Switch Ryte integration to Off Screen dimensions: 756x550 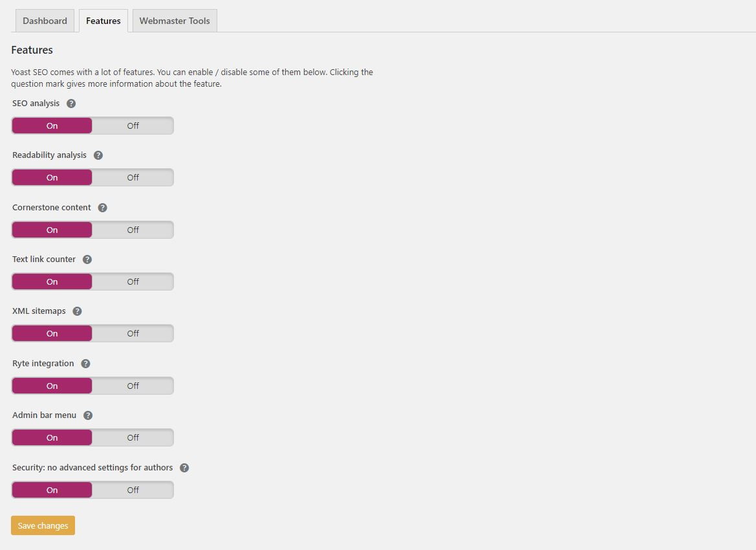point(133,385)
